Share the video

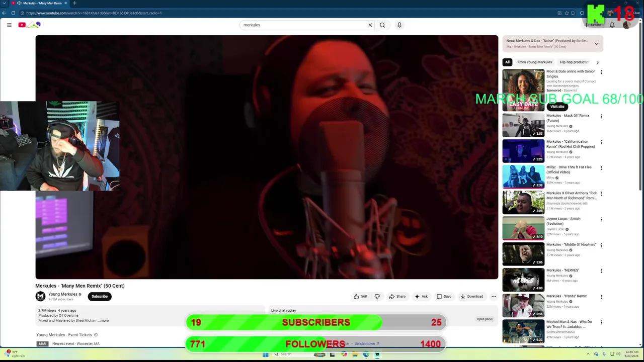pos(397,296)
